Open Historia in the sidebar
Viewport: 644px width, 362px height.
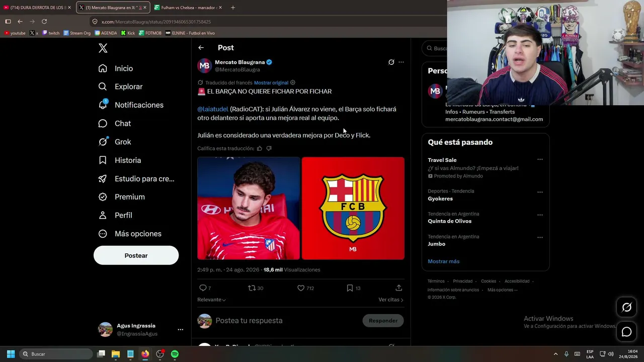(x=120, y=160)
